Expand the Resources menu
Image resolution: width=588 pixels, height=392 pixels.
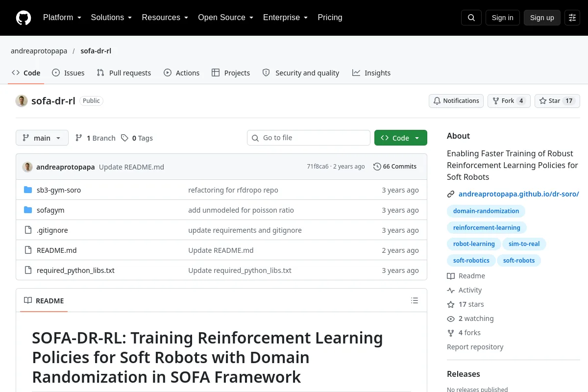165,18
